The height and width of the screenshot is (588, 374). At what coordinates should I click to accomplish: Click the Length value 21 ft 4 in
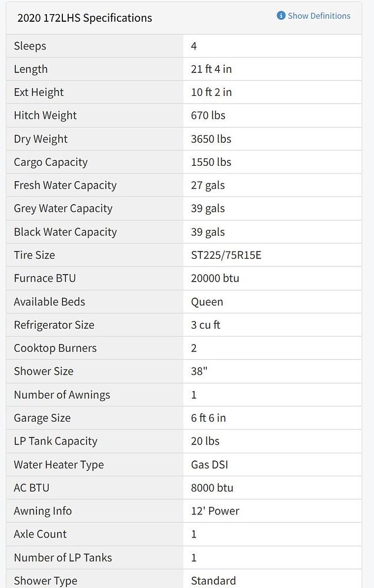pos(211,69)
